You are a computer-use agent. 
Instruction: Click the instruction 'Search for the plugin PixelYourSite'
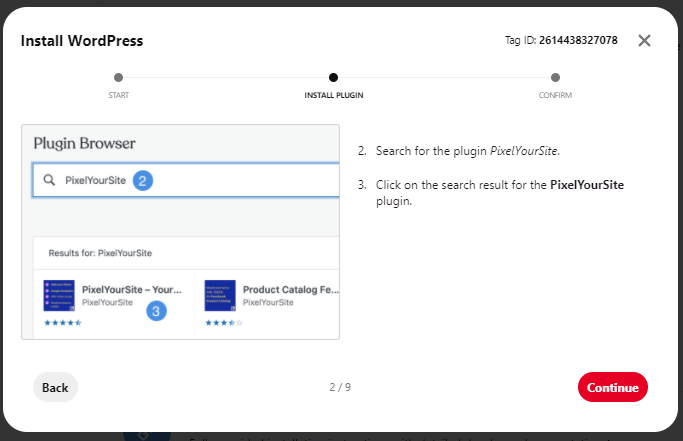click(467, 151)
